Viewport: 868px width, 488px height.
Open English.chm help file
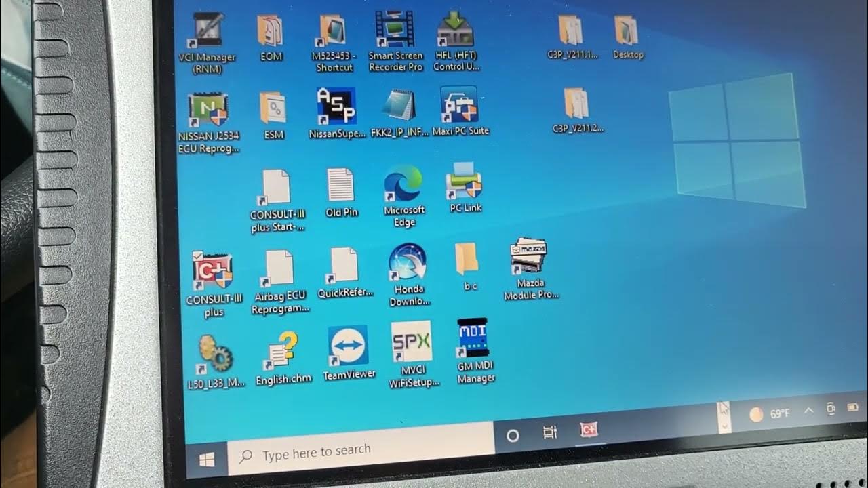click(283, 359)
